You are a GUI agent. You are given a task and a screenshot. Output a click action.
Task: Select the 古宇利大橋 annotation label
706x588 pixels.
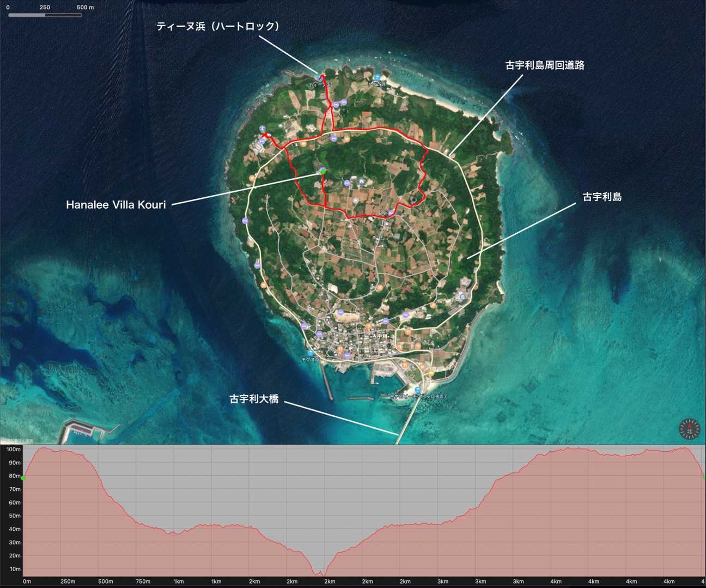[254, 399]
